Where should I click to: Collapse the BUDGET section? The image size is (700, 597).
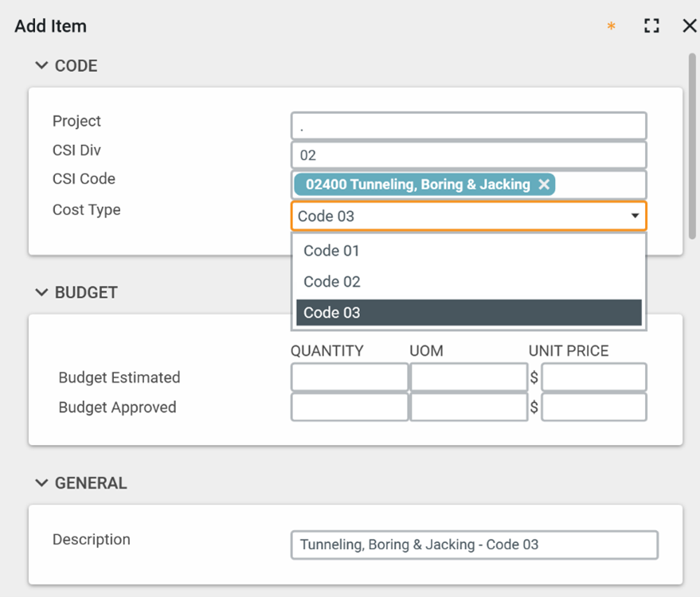point(42,293)
